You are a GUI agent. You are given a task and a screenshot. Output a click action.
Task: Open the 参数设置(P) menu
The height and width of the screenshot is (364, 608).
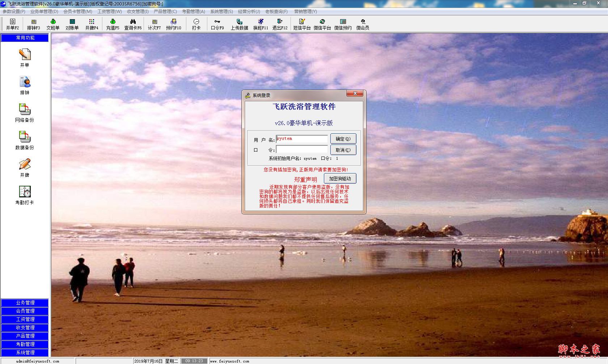click(x=14, y=12)
